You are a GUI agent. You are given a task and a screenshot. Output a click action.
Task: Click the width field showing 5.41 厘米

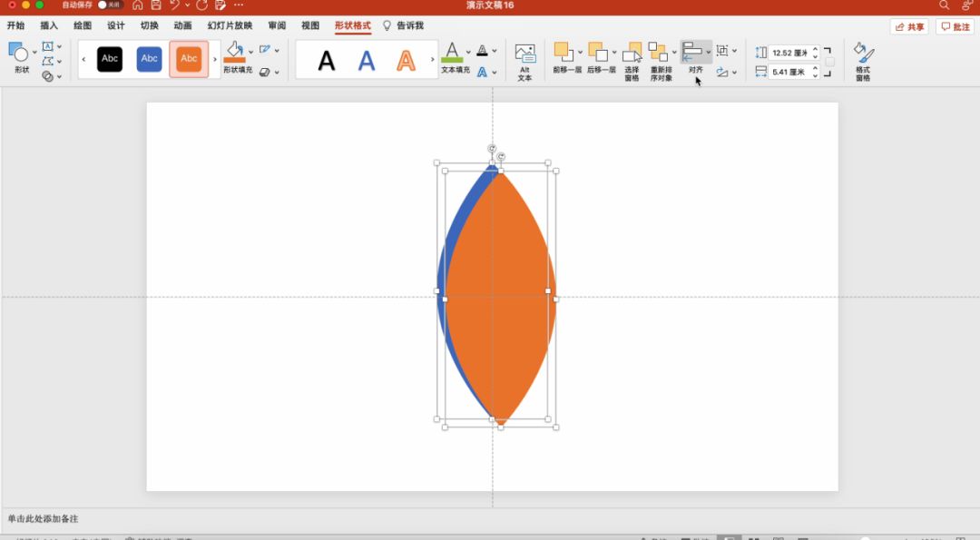790,72
